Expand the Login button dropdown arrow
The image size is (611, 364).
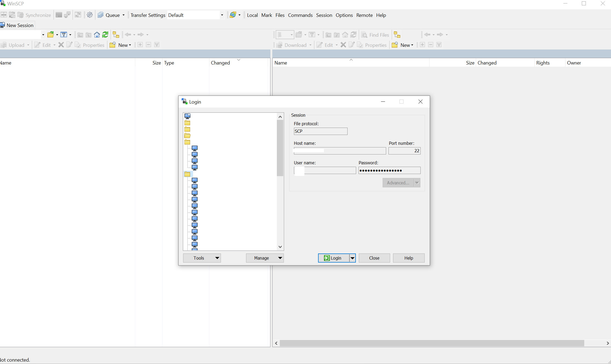352,258
